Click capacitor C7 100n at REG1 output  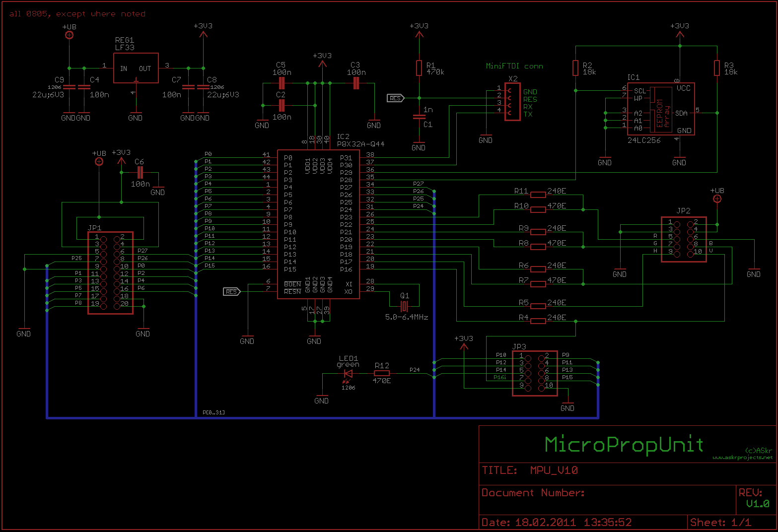point(188,87)
